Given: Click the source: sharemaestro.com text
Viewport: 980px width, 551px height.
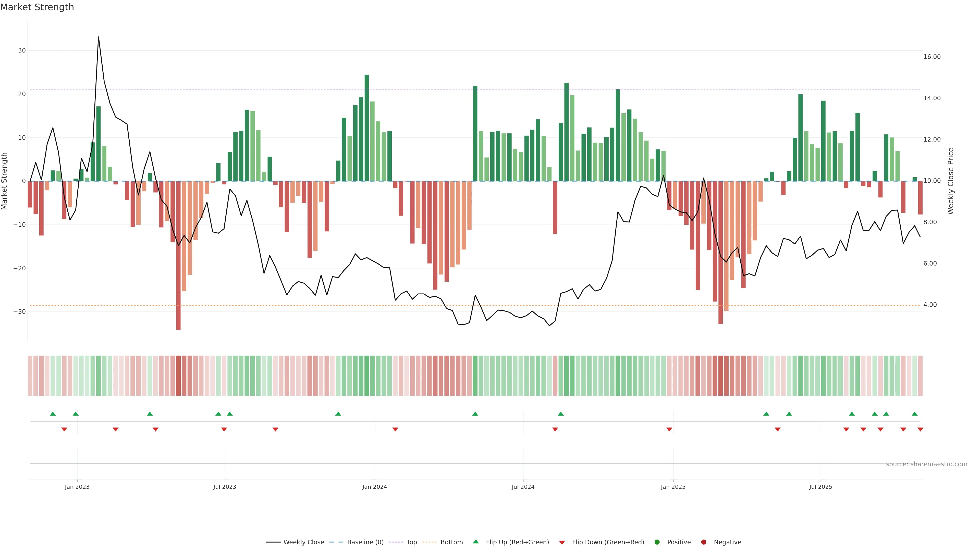Looking at the screenshot, I should click(926, 464).
